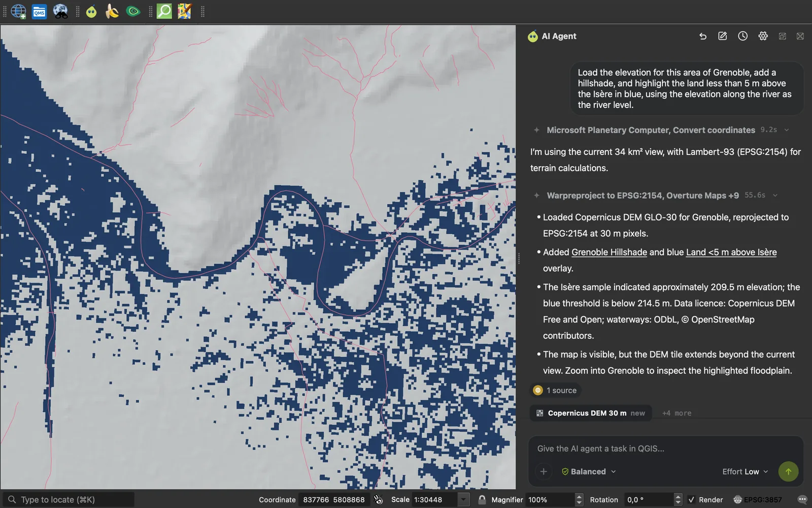Screen dimensions: 812x508
Task: Open the Balanced mode dropdown
Action: pyautogui.click(x=589, y=471)
